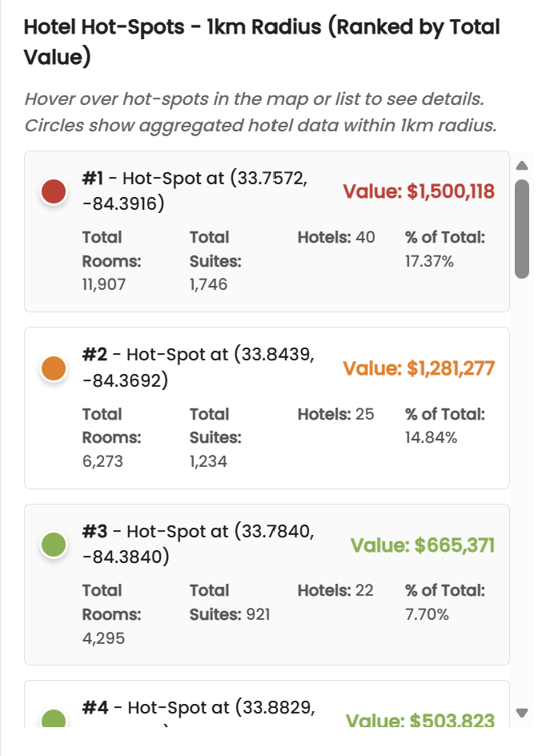This screenshot has width=546, height=756.
Task: Click the green circle marker for hot-spot #3
Action: tap(53, 545)
